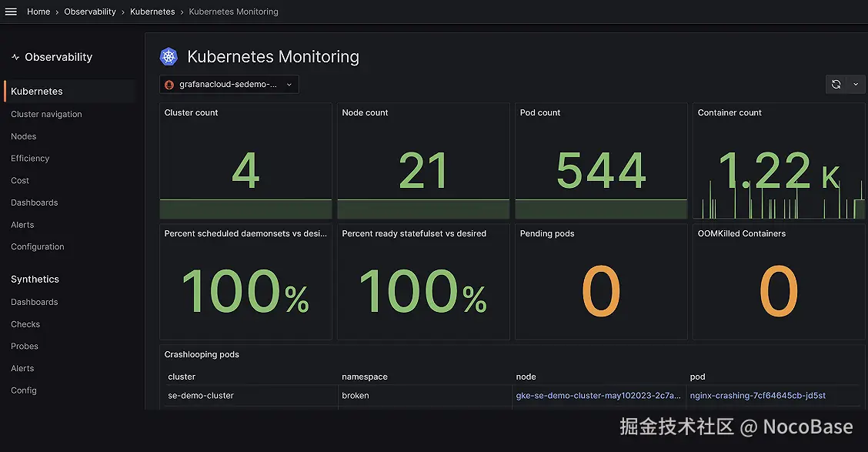868x452 pixels.
Task: Select Cluster navigation in the sidebar
Action: (45, 114)
